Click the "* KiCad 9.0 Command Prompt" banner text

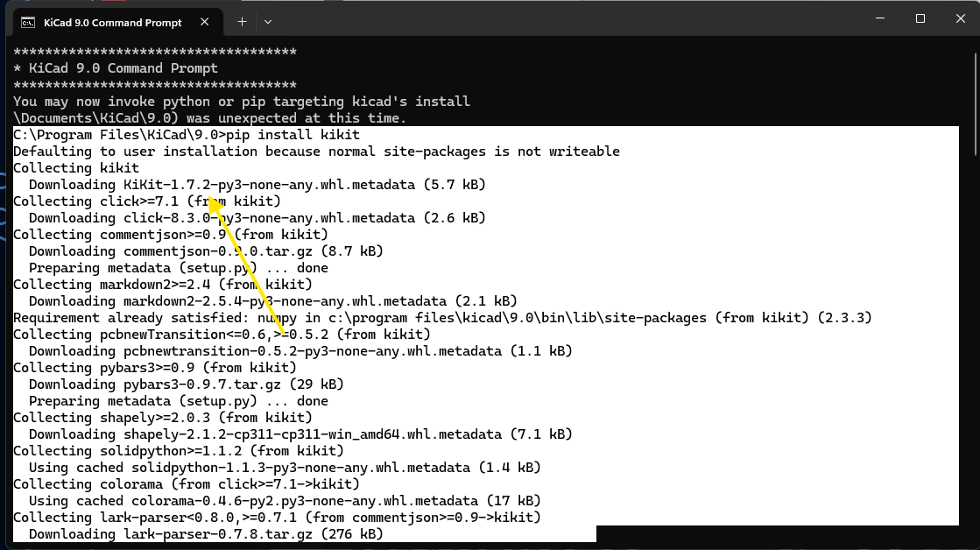(116, 68)
